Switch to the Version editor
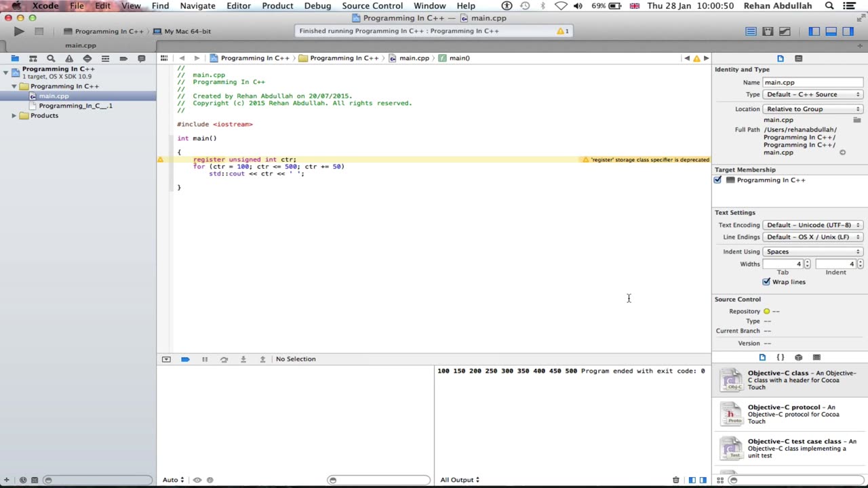This screenshot has height=488, width=868. point(785,31)
